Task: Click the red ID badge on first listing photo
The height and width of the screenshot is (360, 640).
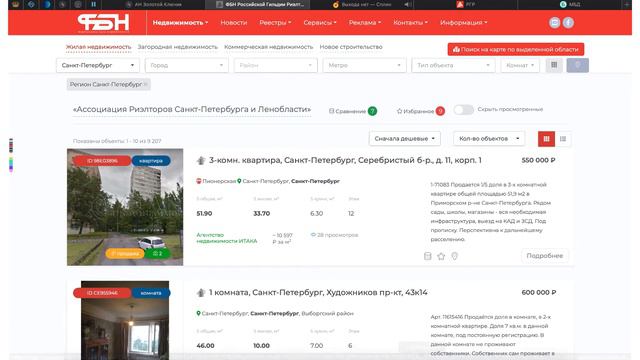Action: 102,161
